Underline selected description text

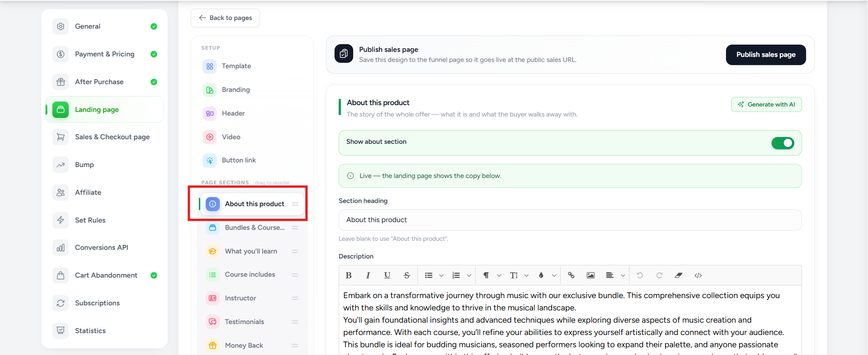click(387, 275)
